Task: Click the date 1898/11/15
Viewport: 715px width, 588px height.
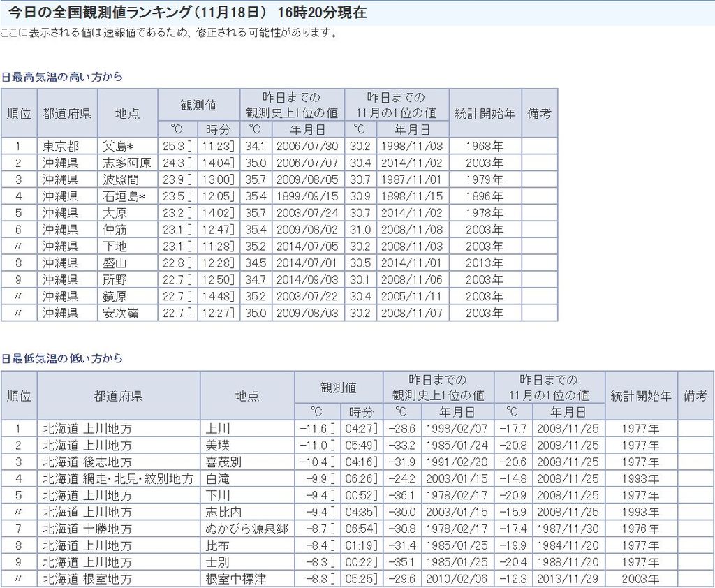Action: 412,196
